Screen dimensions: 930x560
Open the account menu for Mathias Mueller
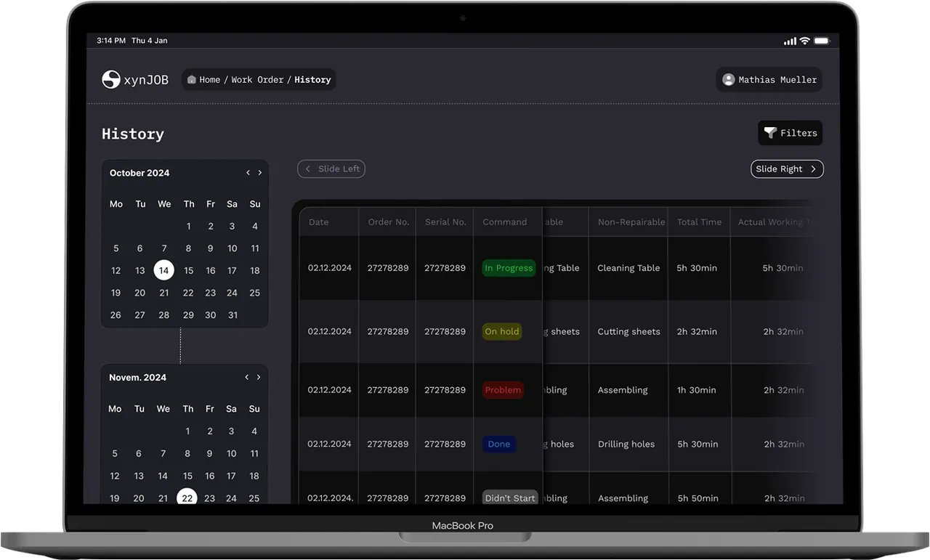(769, 79)
